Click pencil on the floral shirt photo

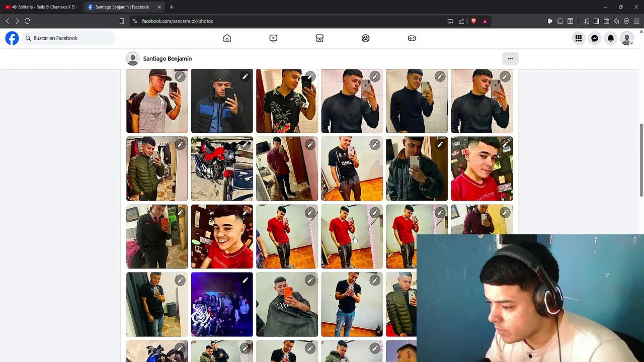pyautogui.click(x=310, y=76)
